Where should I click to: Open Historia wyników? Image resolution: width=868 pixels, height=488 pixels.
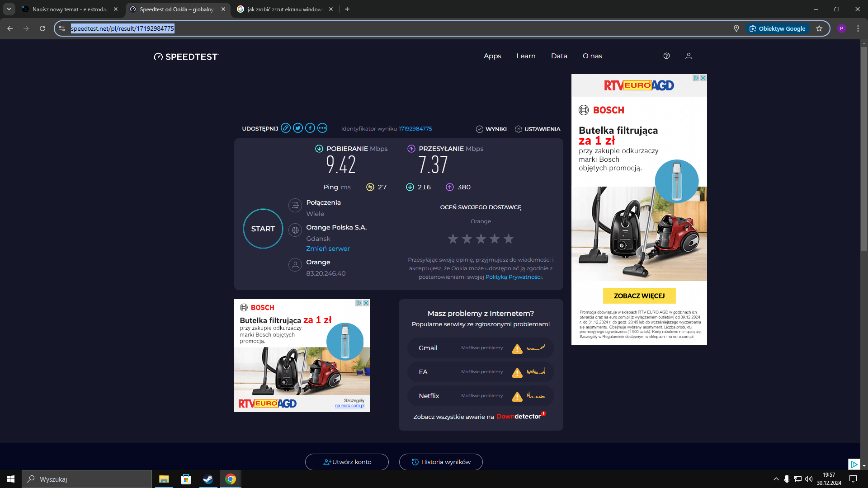tap(441, 462)
